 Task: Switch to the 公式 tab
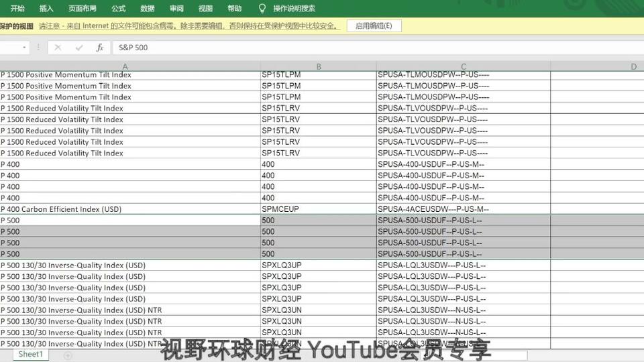(x=118, y=8)
